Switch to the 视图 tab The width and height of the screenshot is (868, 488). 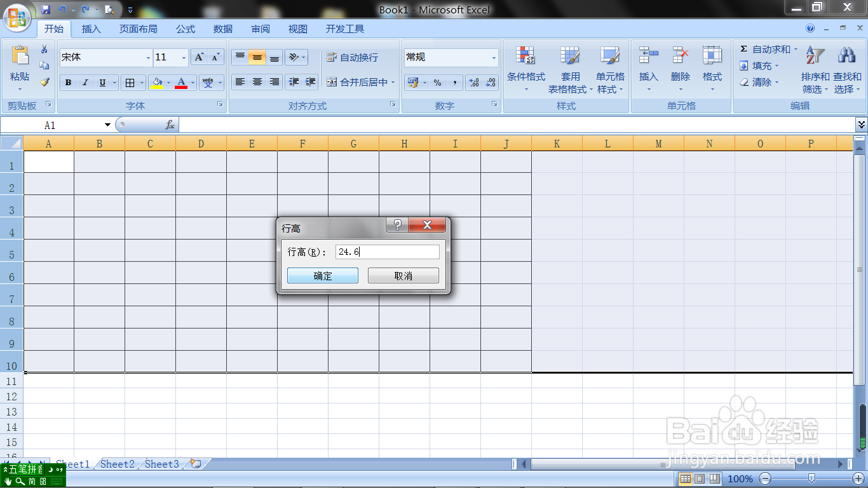298,29
